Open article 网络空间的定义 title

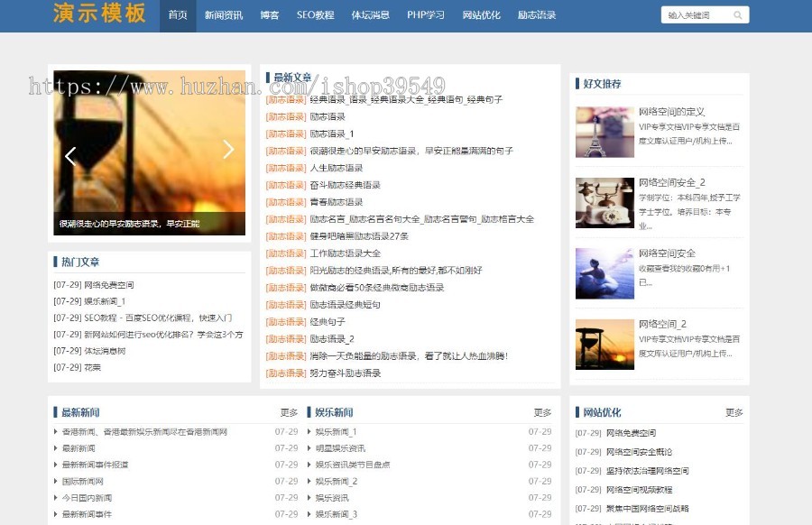click(671, 112)
